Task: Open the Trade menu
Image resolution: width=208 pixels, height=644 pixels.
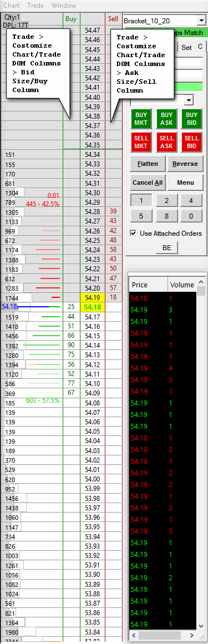Action: pos(35,6)
